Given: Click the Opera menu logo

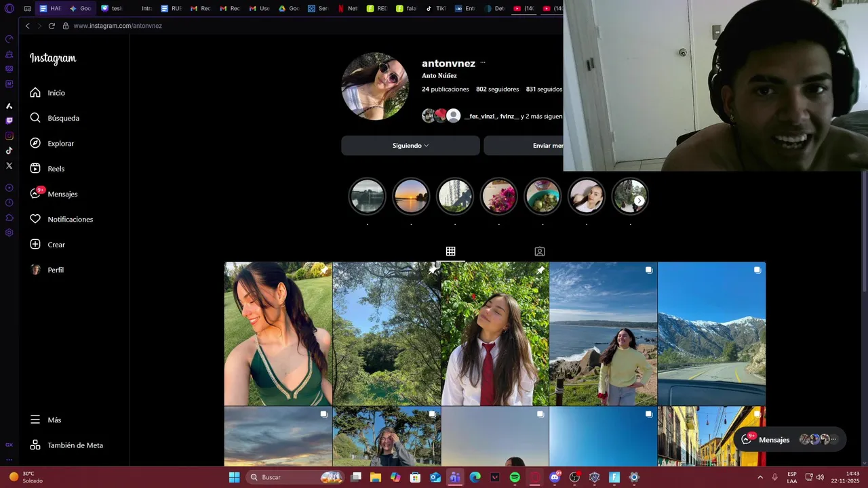Looking at the screenshot, I should pos(9,9).
